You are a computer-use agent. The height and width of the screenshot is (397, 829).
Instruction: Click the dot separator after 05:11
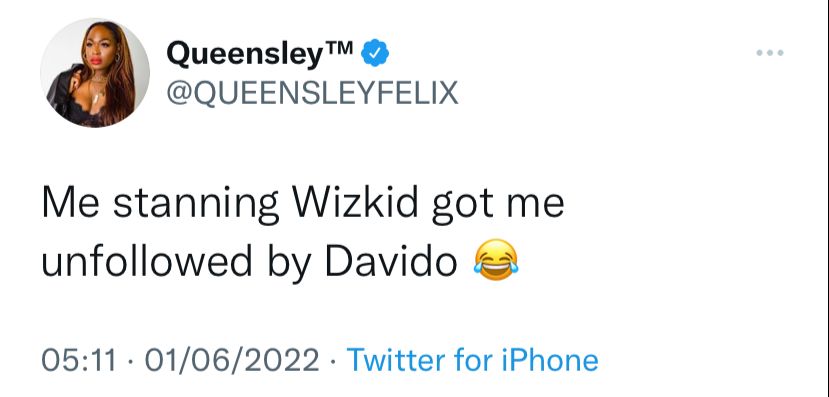click(130, 362)
